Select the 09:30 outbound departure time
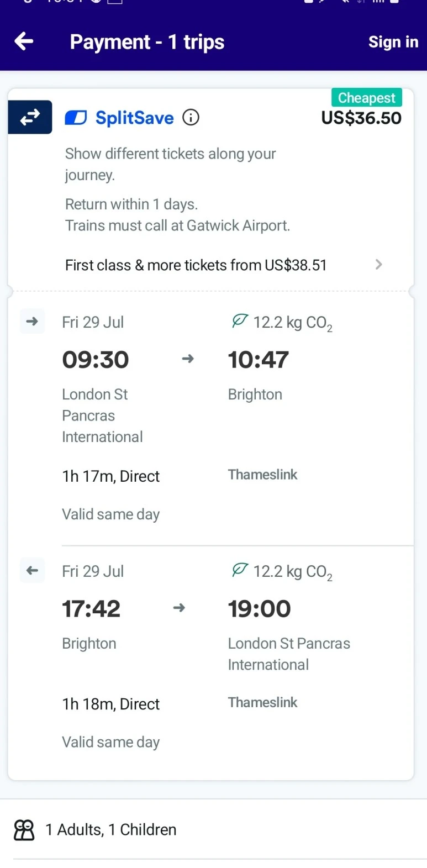Viewport: 427px width, 868px height. [x=96, y=360]
